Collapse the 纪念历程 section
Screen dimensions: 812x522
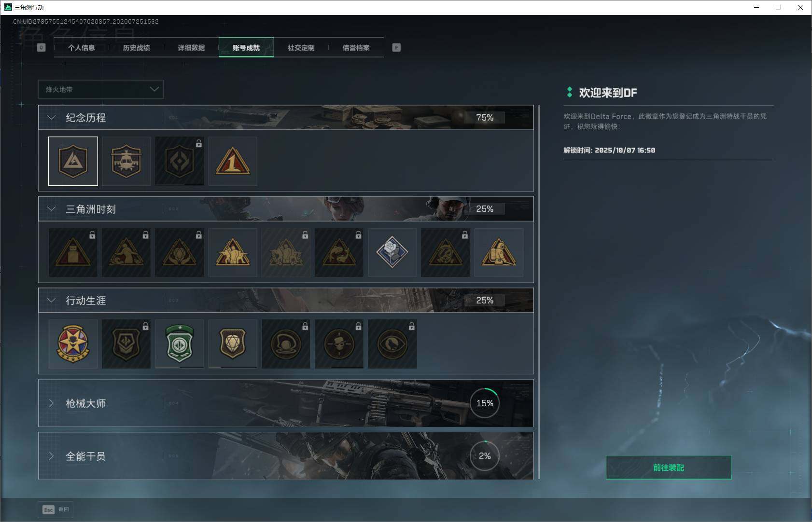(x=51, y=117)
